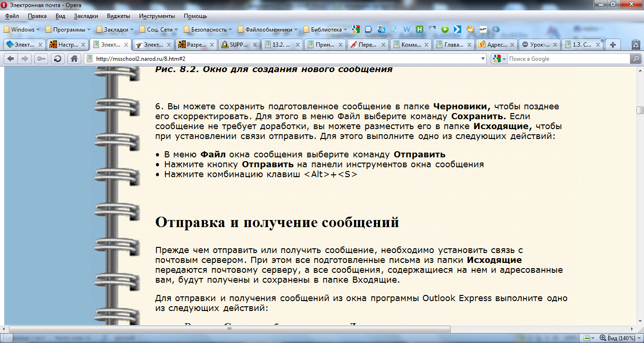This screenshot has width=644, height=343.
Task: Open the Виджеты menu
Action: [x=118, y=16]
